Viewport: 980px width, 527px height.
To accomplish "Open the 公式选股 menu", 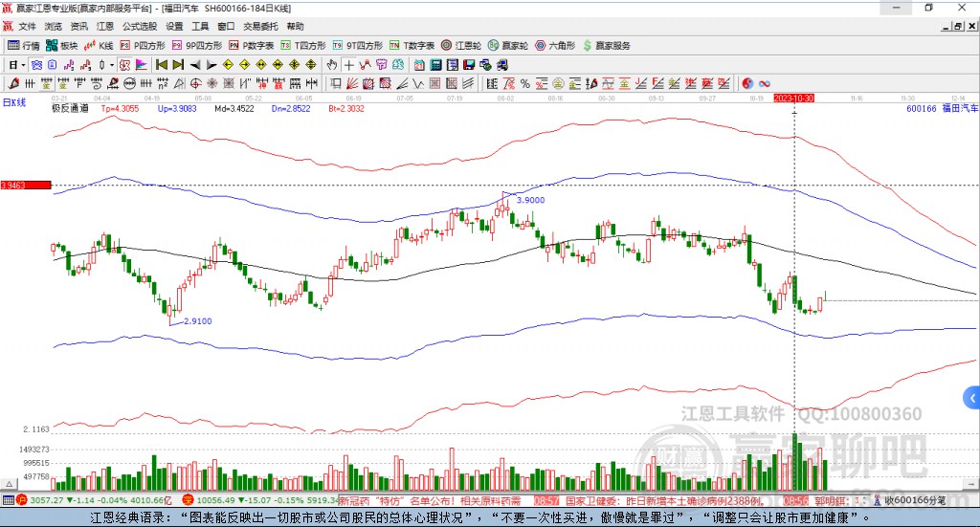I will pos(140,26).
